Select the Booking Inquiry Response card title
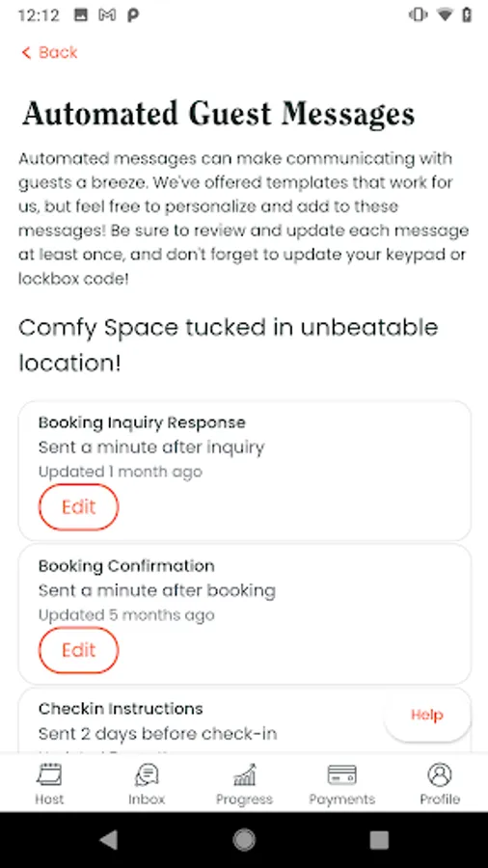 [x=142, y=422]
